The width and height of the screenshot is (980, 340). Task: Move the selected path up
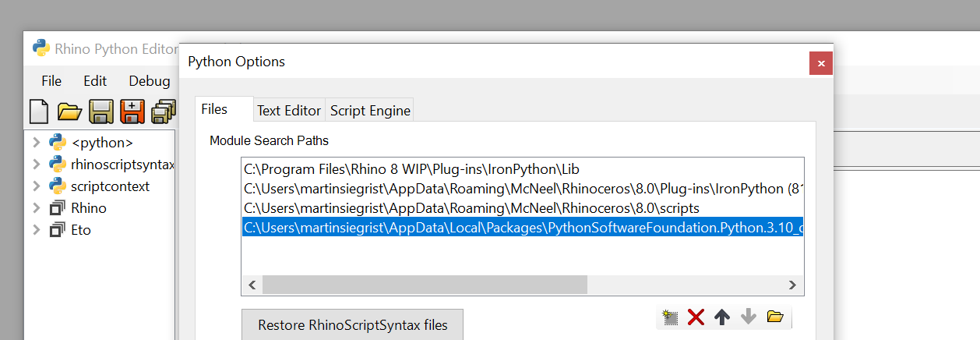pyautogui.click(x=722, y=317)
